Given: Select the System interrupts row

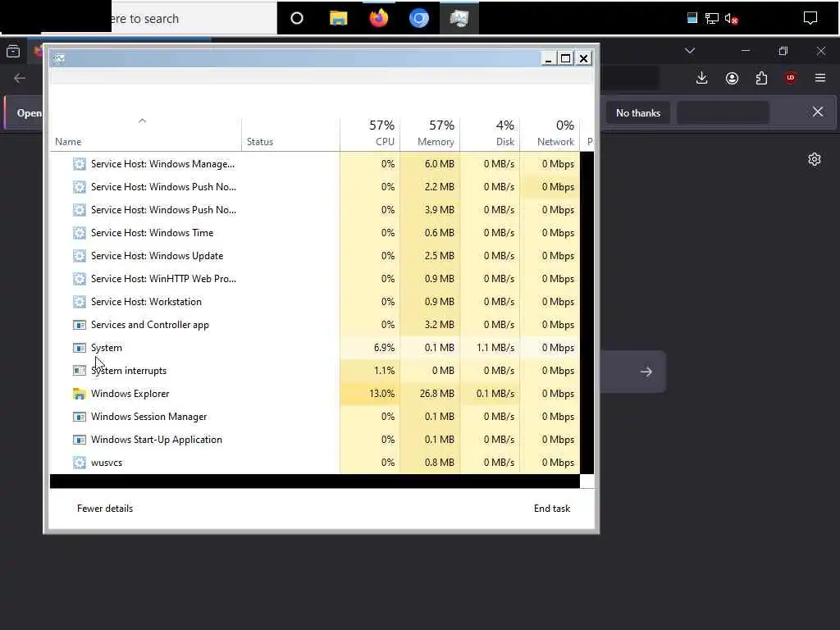Looking at the screenshot, I should pos(315,371).
